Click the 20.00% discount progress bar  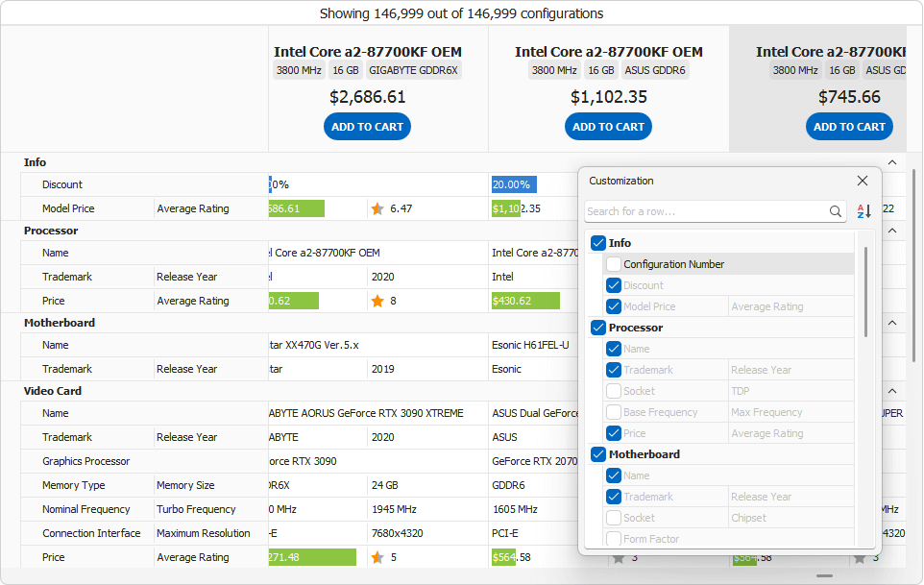coord(513,183)
